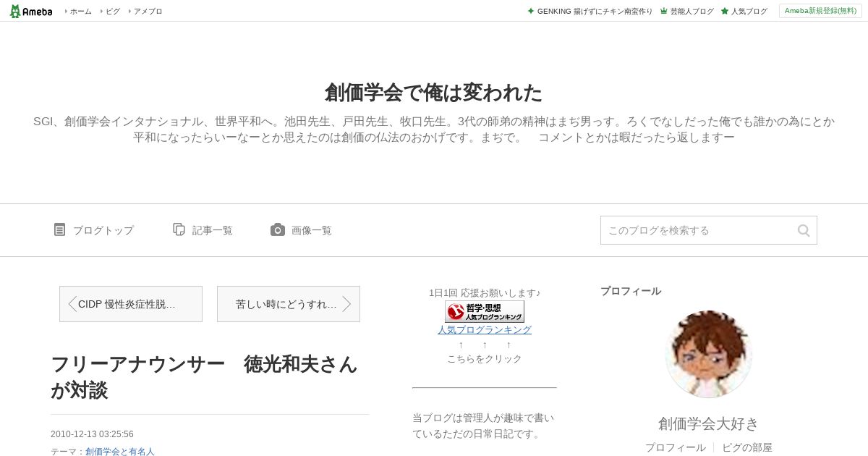Go to previous article CIDP 慢性炎症性脱…
The image size is (868, 456).
coord(131,304)
